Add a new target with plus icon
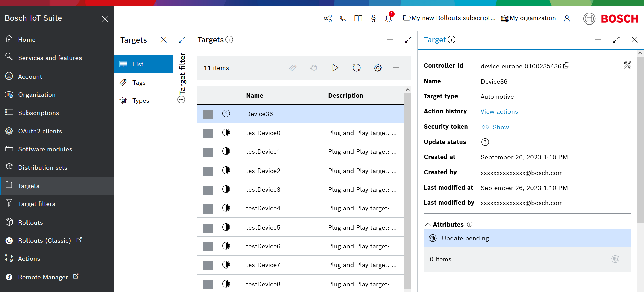This screenshot has width=644, height=292. (x=396, y=68)
